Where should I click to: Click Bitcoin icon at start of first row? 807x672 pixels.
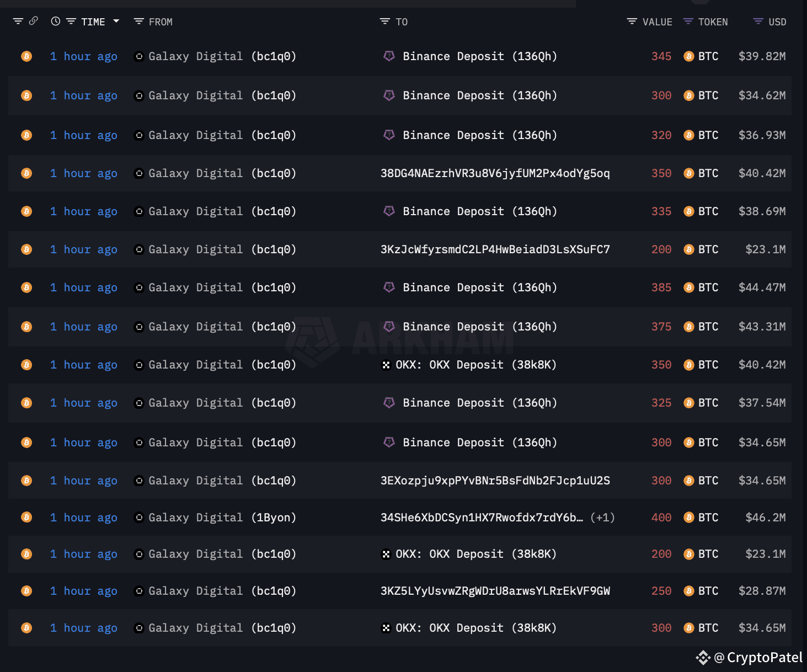[26, 56]
